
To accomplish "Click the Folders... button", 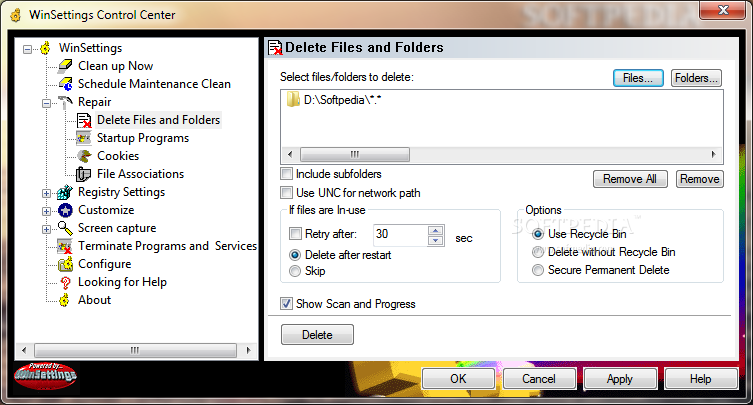I will [x=696, y=78].
